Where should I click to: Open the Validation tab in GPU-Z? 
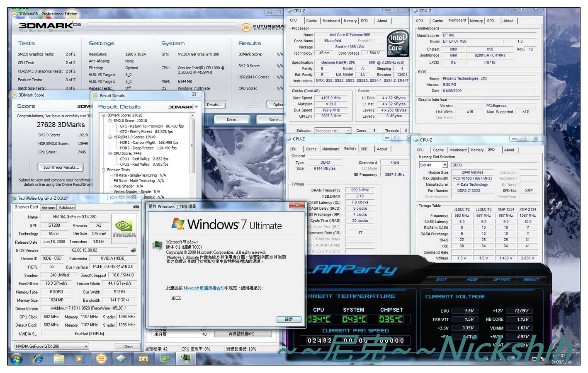[x=66, y=207]
